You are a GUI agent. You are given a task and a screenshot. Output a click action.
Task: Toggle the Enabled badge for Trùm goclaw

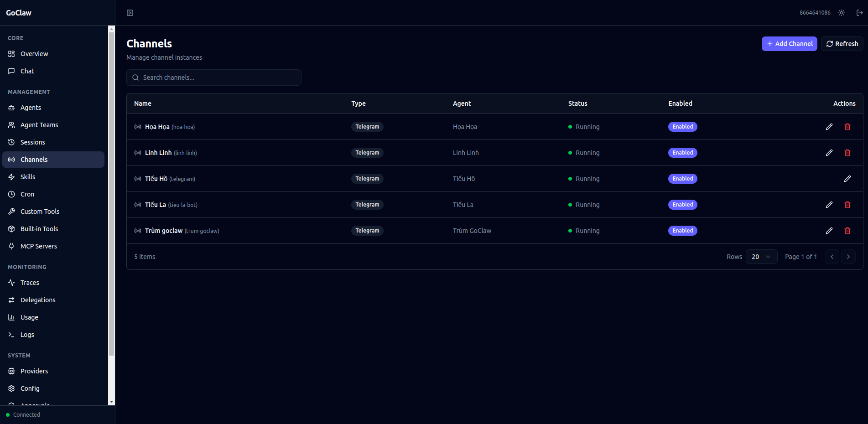pyautogui.click(x=682, y=231)
